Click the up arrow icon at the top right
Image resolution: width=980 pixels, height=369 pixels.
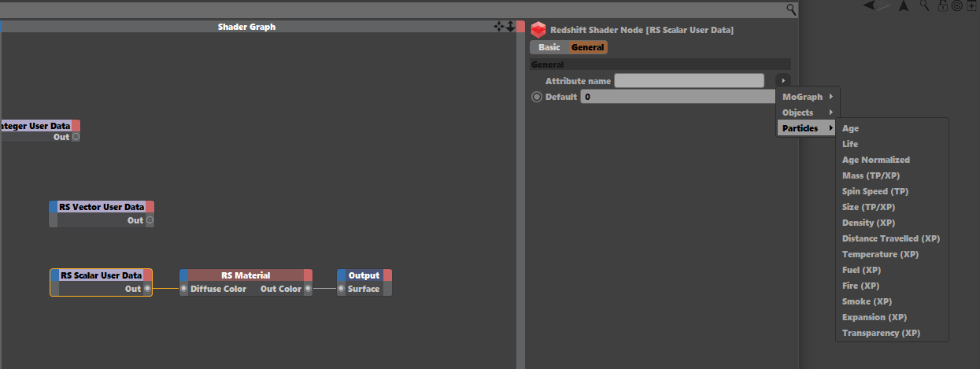904,6
